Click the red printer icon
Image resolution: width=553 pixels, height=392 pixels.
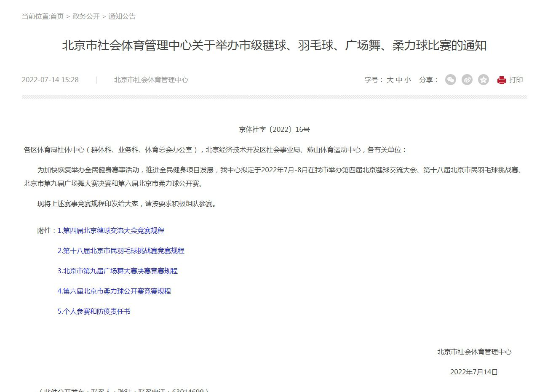[x=501, y=80]
